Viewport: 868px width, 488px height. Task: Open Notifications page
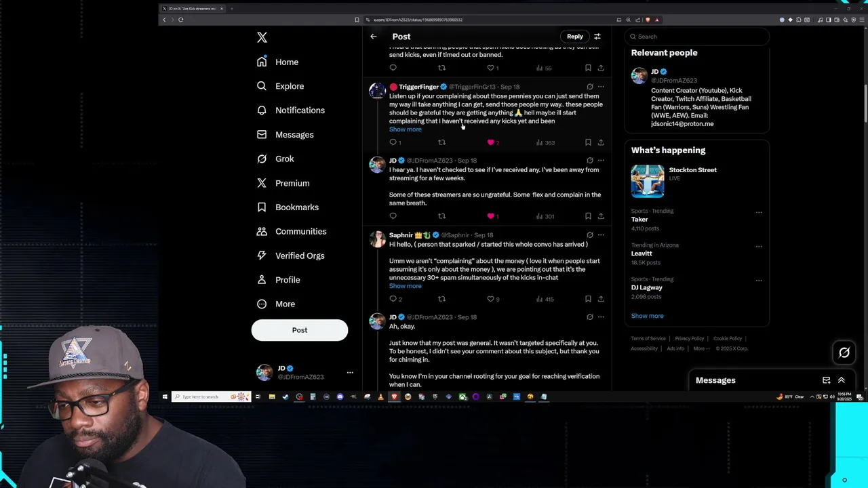tap(291, 110)
